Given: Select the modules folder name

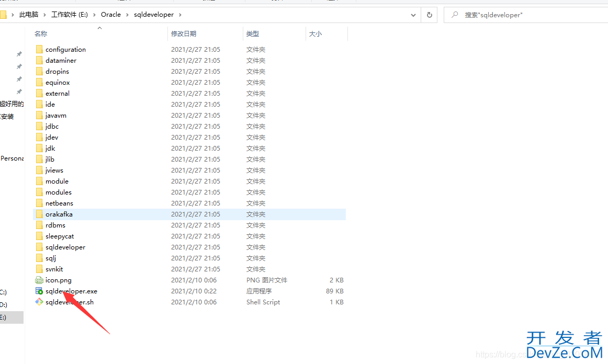Looking at the screenshot, I should click(59, 192).
